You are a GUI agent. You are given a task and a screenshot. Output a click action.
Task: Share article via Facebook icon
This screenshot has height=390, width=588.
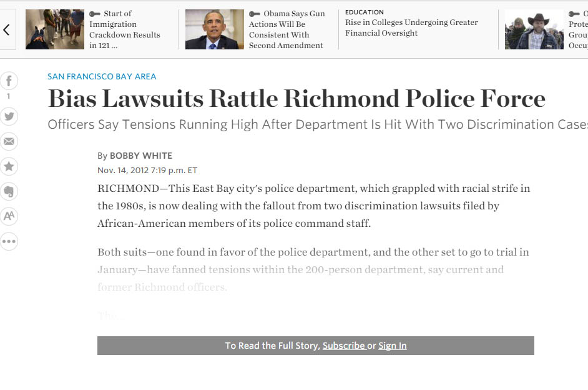point(9,81)
